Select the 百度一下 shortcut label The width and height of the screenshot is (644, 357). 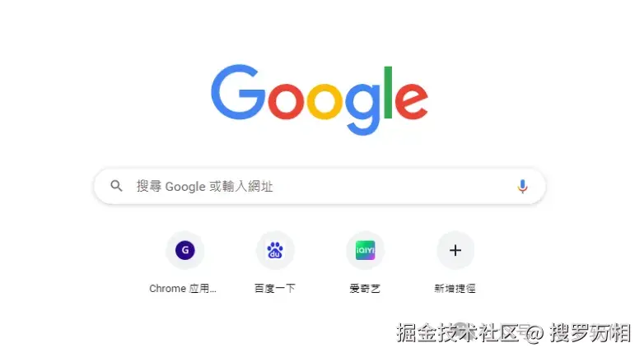(275, 289)
